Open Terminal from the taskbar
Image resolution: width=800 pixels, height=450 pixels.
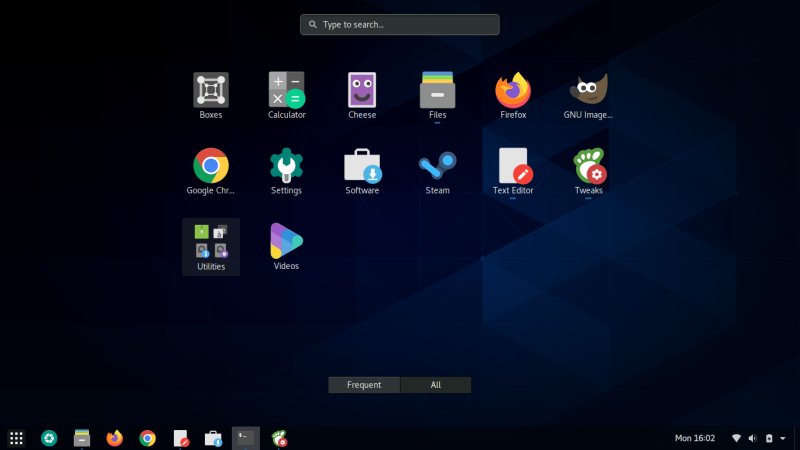(x=245, y=437)
